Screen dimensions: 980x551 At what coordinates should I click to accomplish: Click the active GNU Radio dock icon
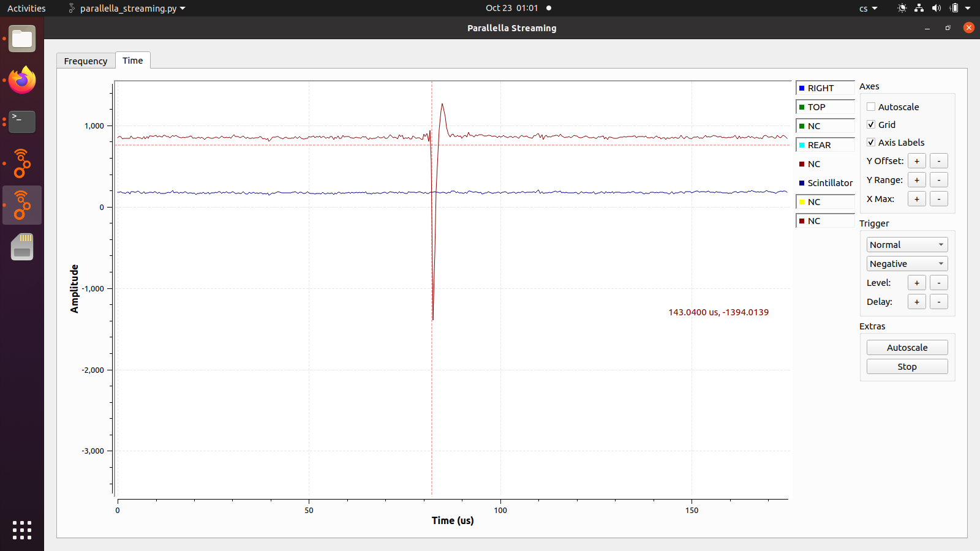click(x=22, y=205)
